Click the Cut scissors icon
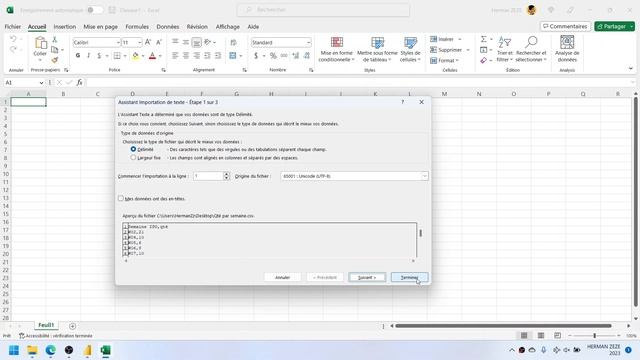 [55, 39]
